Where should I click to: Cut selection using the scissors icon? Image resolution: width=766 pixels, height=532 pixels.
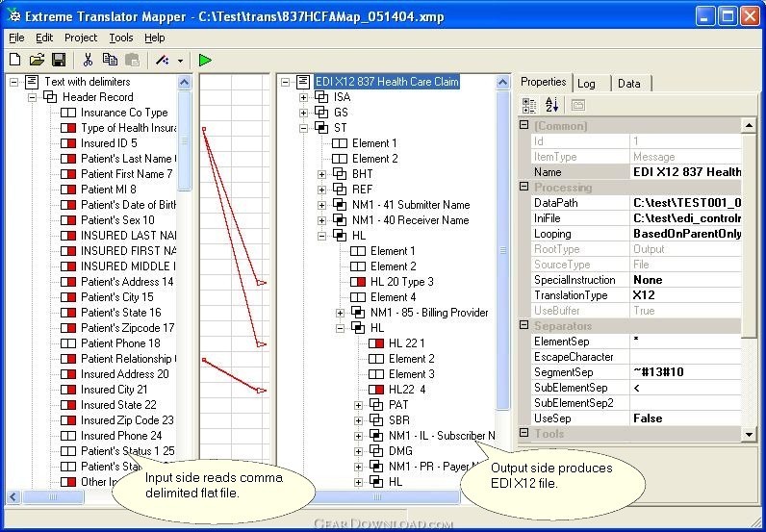(x=89, y=60)
